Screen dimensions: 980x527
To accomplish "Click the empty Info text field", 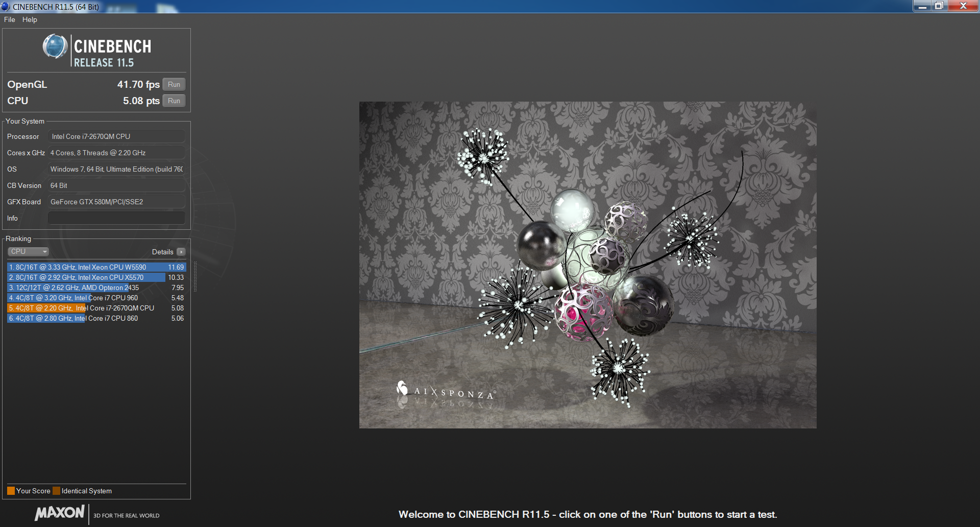I will [x=116, y=218].
